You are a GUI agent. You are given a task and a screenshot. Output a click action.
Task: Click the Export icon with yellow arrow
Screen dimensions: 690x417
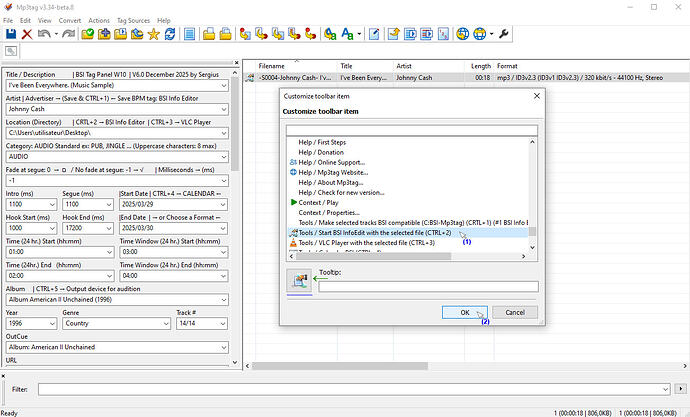pyautogui.click(x=393, y=34)
